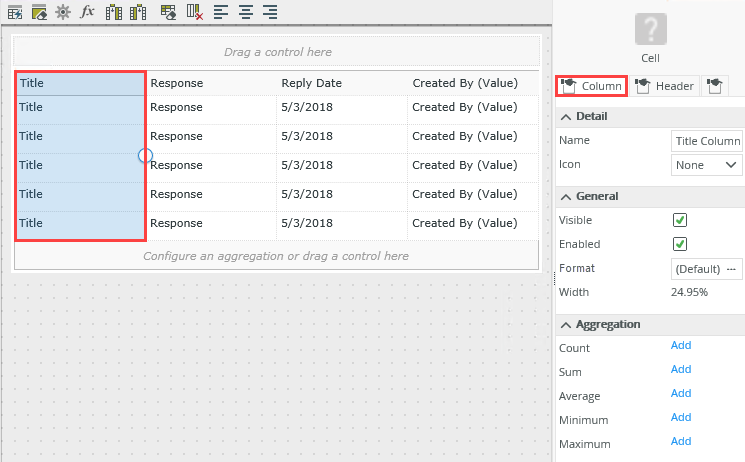Collapse the General section
745x462 pixels.
(x=566, y=196)
